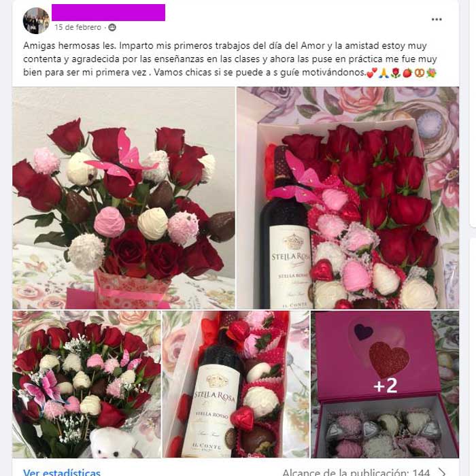Viewport: 476px width, 476px height.
Task: View the +2 more photos thumbnail
Action: [x=385, y=384]
